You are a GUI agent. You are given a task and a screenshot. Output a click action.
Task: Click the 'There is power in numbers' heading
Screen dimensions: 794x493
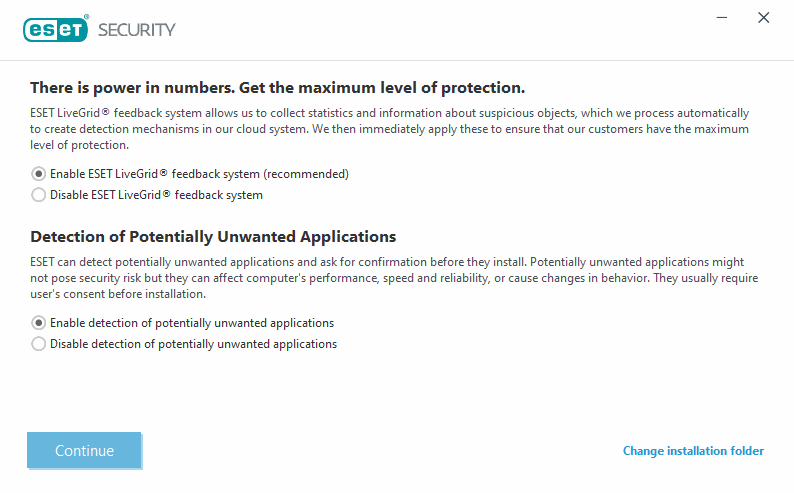(x=277, y=88)
